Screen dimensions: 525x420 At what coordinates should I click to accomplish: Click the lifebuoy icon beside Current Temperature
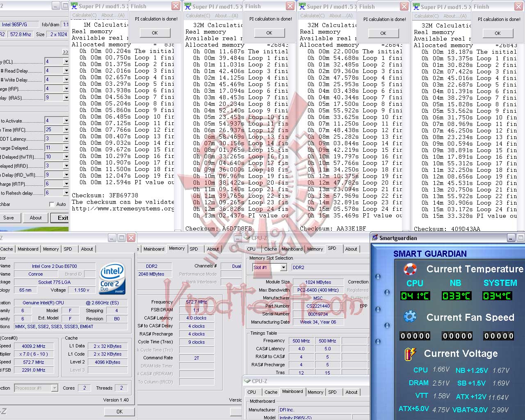410,269
